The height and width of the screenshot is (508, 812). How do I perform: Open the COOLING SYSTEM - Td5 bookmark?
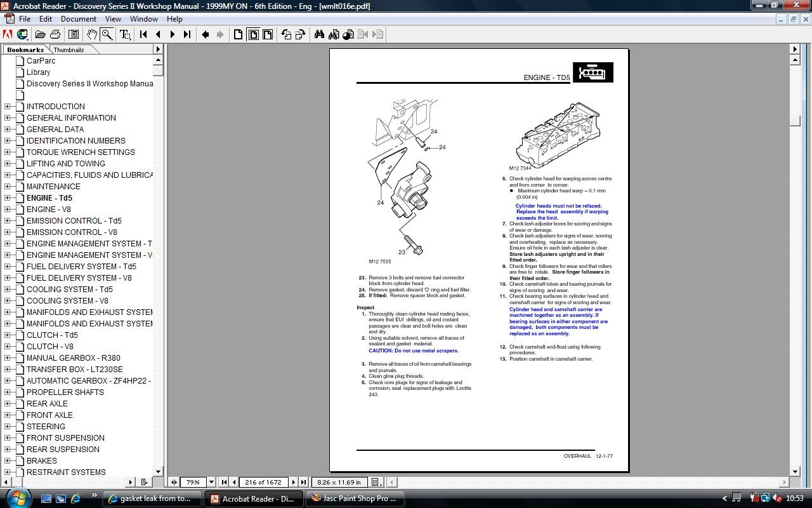(70, 289)
